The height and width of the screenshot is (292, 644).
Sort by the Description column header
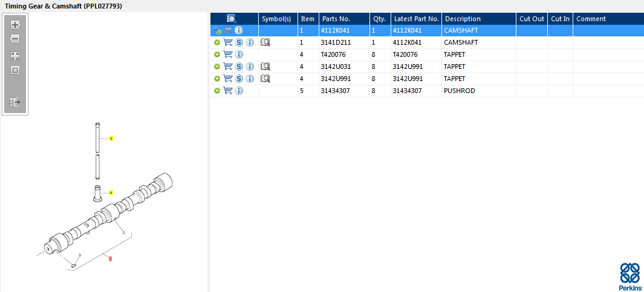point(479,19)
